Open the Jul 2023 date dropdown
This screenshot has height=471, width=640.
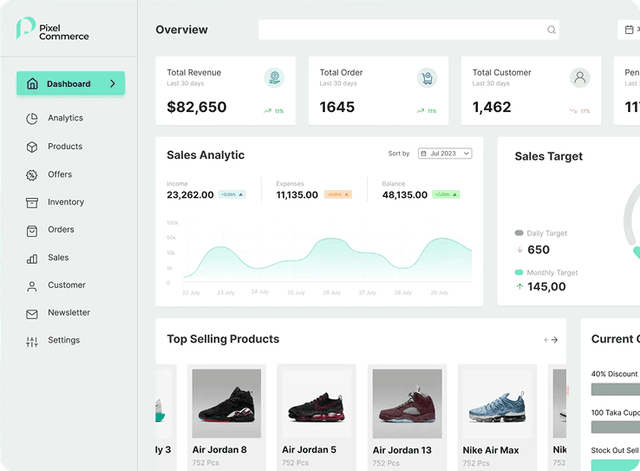(445, 154)
